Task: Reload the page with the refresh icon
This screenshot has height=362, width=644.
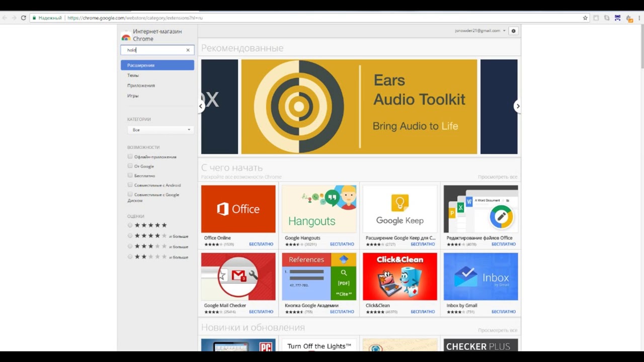Action: click(23, 18)
